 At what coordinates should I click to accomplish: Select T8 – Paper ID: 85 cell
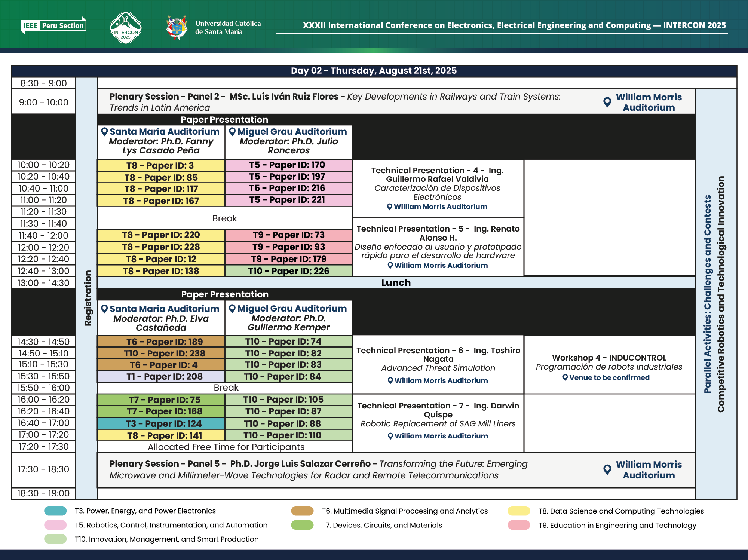(161, 177)
